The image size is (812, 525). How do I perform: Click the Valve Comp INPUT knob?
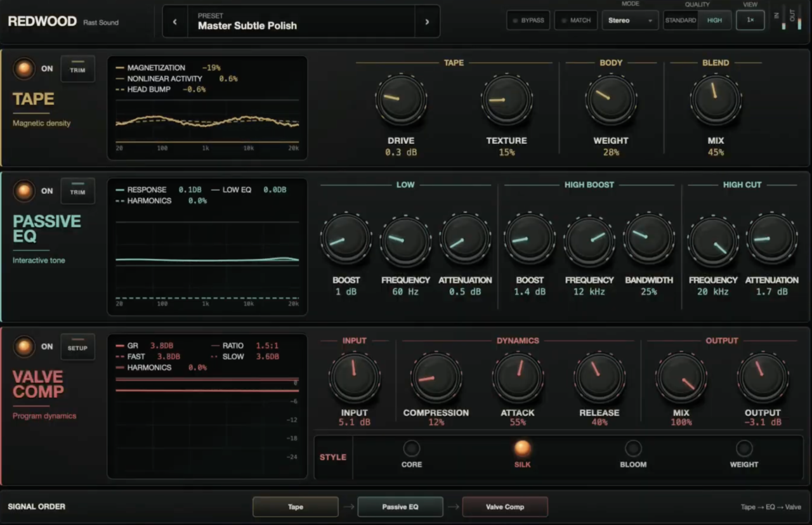click(x=354, y=378)
